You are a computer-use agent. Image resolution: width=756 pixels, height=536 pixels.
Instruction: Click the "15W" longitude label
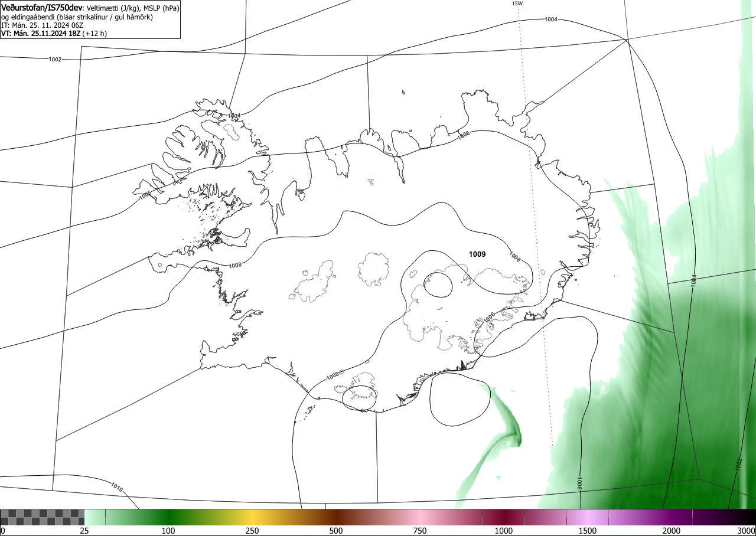point(517,4)
